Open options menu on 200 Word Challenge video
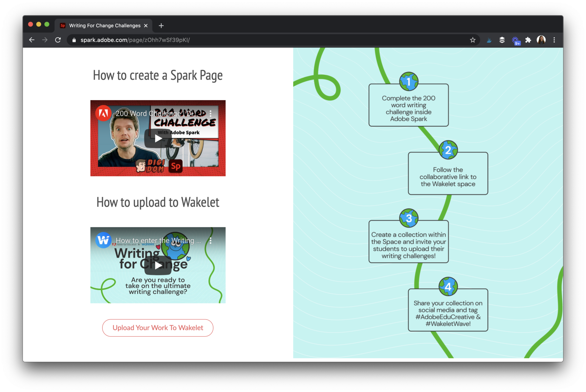Image resolution: width=586 pixels, height=392 pixels. (x=211, y=113)
